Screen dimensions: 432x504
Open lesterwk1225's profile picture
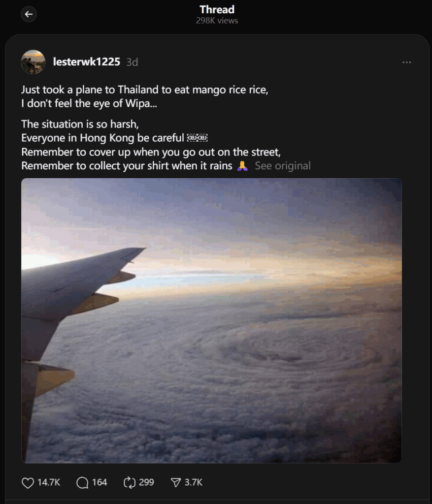pyautogui.click(x=33, y=62)
